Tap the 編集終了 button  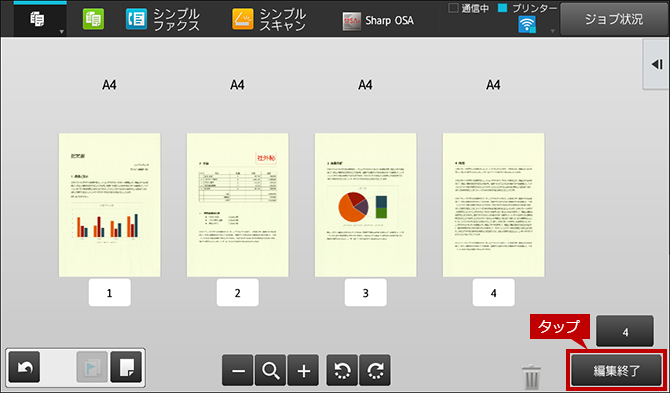(x=617, y=370)
